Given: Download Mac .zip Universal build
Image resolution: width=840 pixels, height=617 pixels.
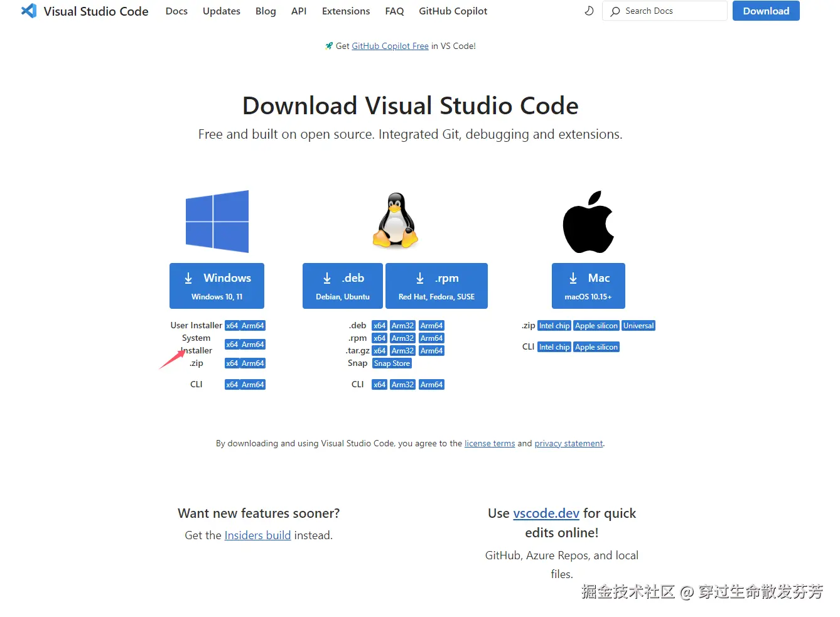Looking at the screenshot, I should tap(638, 326).
